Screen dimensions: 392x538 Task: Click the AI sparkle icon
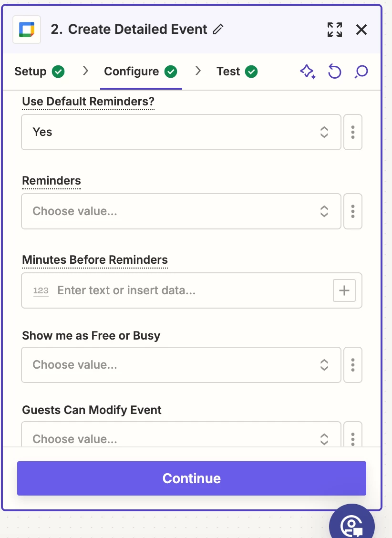tap(308, 72)
